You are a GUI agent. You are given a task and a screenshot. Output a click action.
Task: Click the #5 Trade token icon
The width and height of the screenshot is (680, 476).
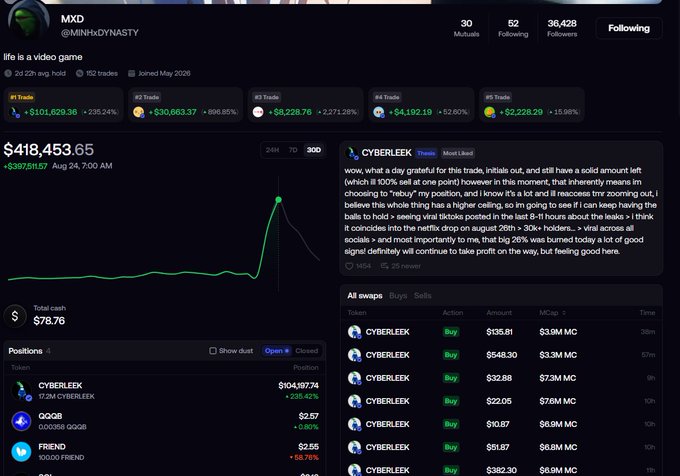[490, 112]
